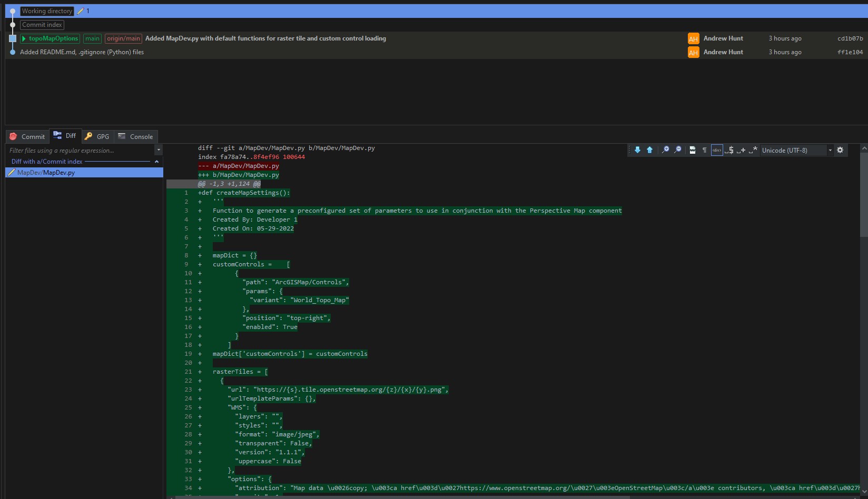Click commit hash cd1b07b
Viewport: 868px width, 499px height.
pos(850,38)
